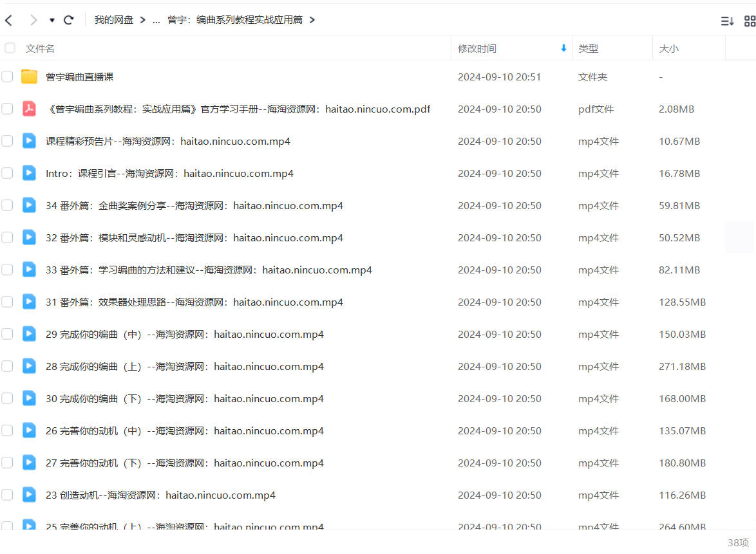
Task: Check the box for 29 完成你的编曲（中）
Action: click(6, 334)
